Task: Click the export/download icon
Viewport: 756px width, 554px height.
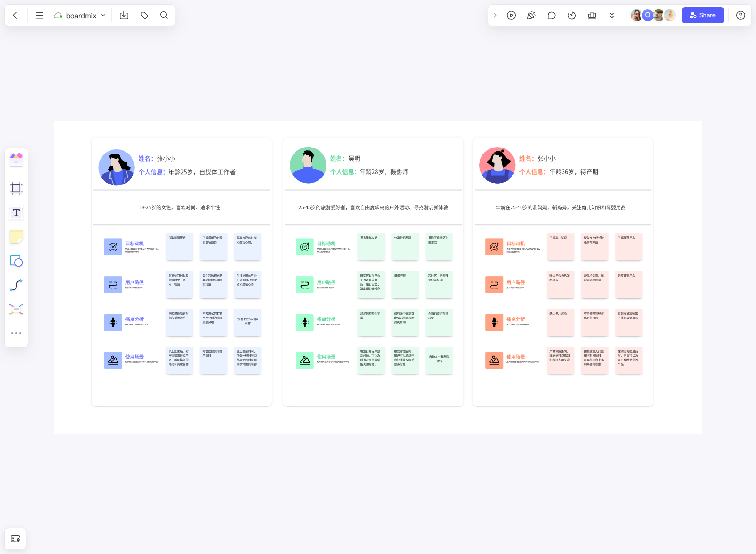Action: coord(124,15)
